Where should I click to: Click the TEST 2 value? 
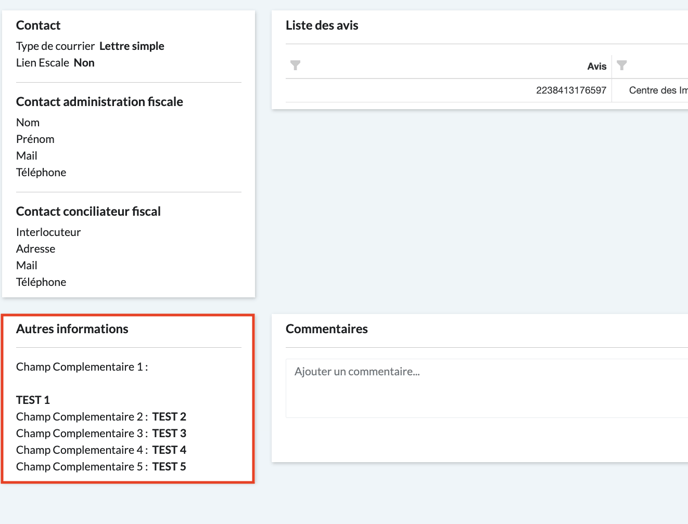point(169,417)
